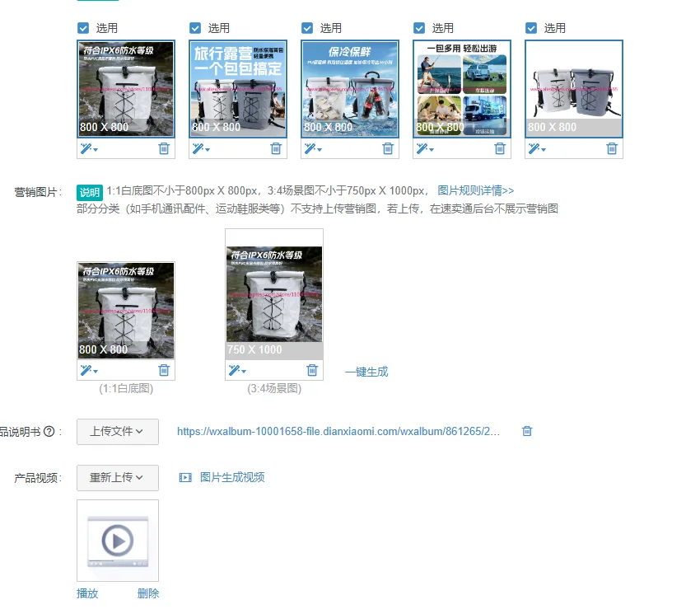Click 播放 to play the product video
Image resolution: width=700 pixels, height=609 pixels.
[x=87, y=594]
